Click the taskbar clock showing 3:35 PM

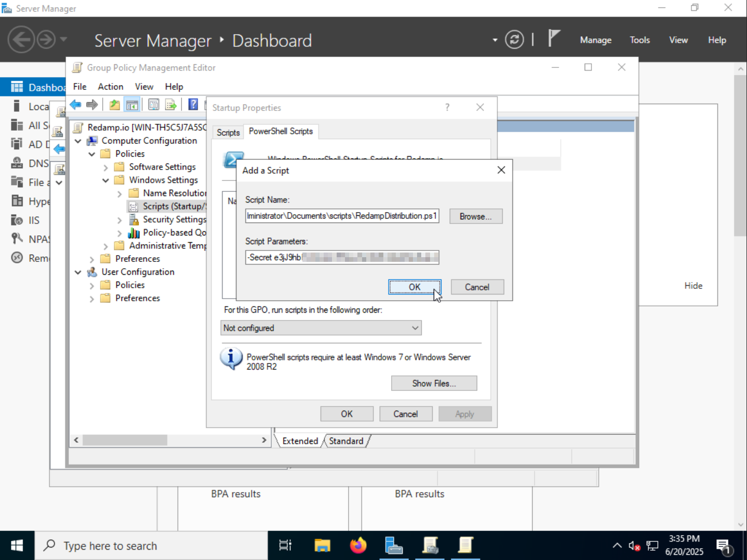(684, 545)
